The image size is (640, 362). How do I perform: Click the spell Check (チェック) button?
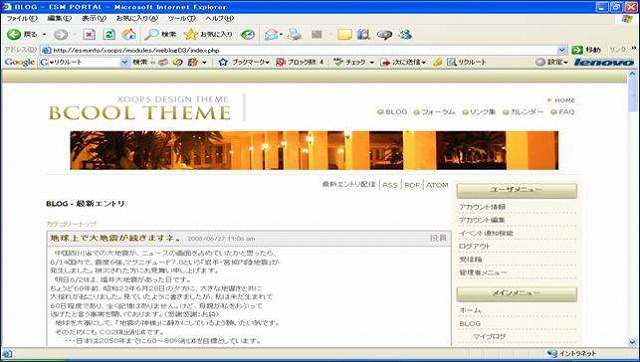click(350, 62)
